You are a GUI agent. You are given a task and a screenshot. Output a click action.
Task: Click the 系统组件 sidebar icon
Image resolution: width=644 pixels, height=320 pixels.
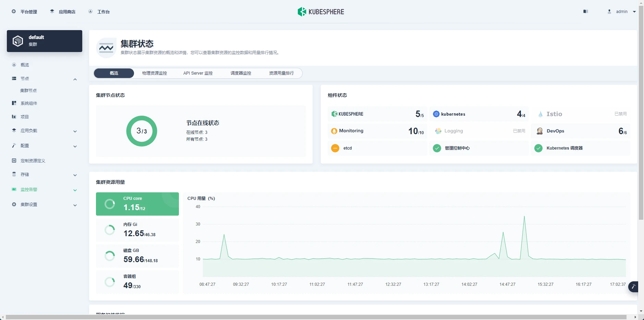[x=14, y=103]
